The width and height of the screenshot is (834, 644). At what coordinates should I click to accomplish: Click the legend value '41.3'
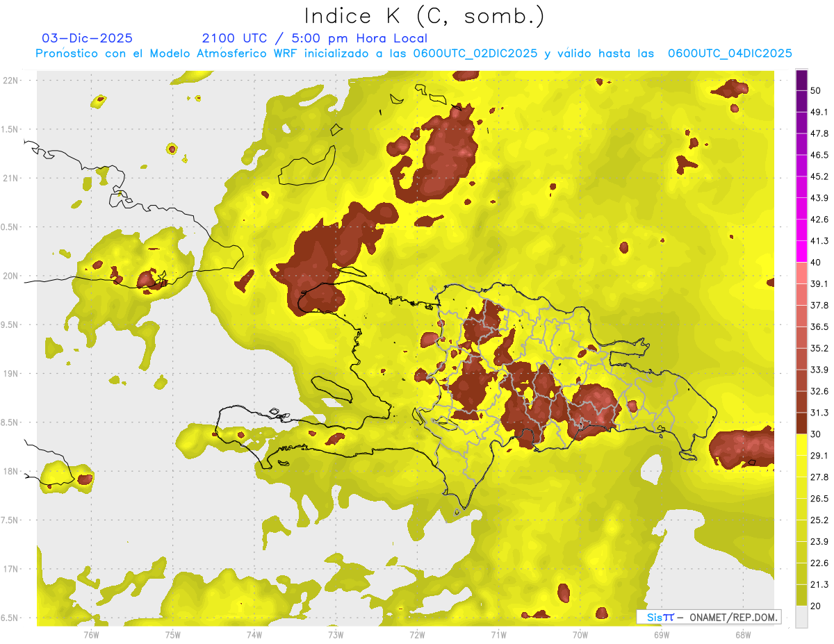(819, 241)
